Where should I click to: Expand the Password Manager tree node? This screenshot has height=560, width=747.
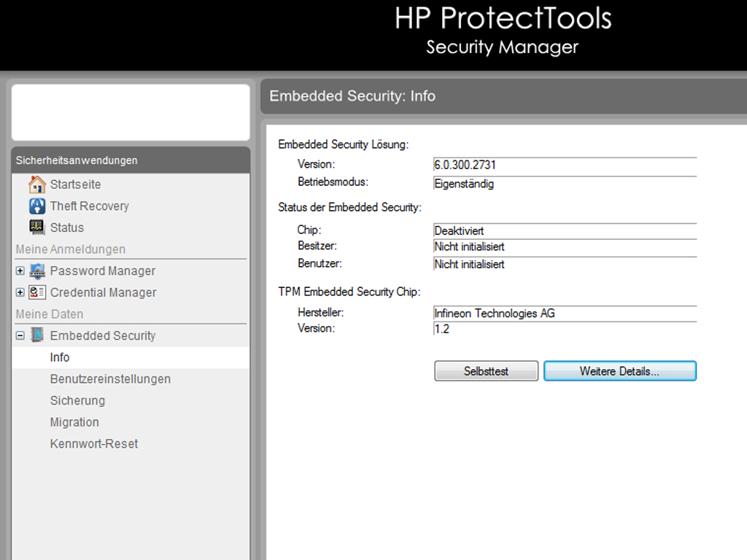pos(20,271)
